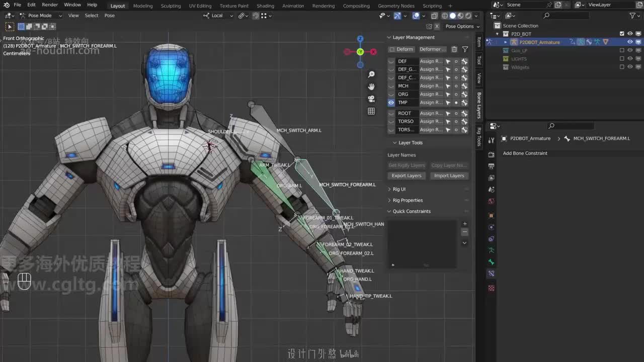644x362 pixels.
Task: Switch orthographic/perspective grid icon in viewport
Action: tap(371, 111)
